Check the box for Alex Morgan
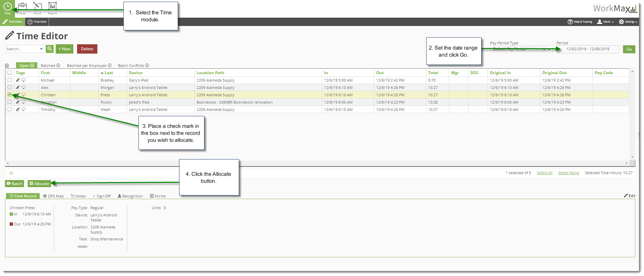 click(9, 88)
